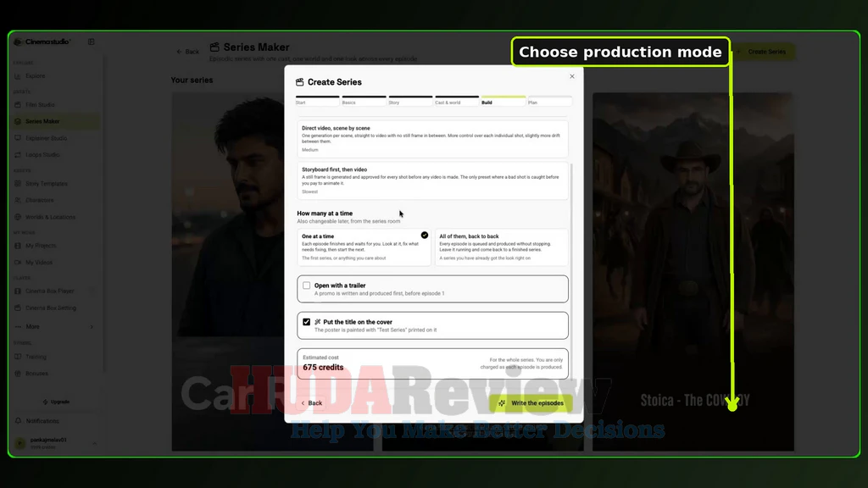Uncheck Put the title on the cover
Viewport: 868px width, 488px height.
tap(306, 321)
